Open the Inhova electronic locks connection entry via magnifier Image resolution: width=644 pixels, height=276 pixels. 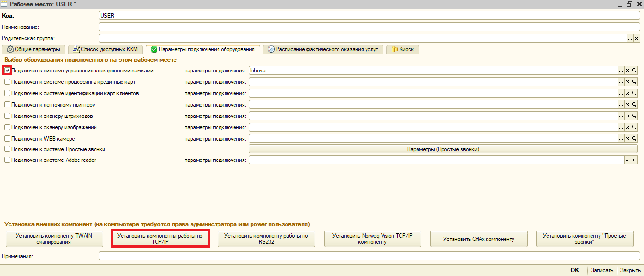click(635, 70)
